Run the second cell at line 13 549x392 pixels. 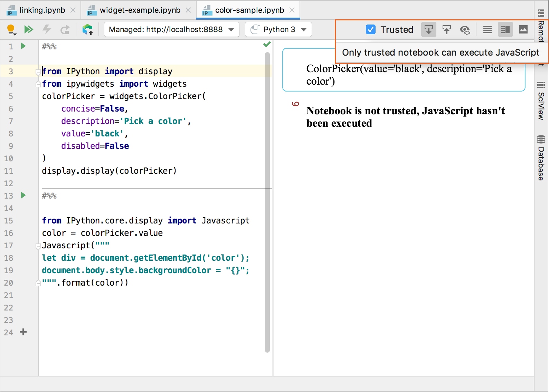click(x=23, y=195)
